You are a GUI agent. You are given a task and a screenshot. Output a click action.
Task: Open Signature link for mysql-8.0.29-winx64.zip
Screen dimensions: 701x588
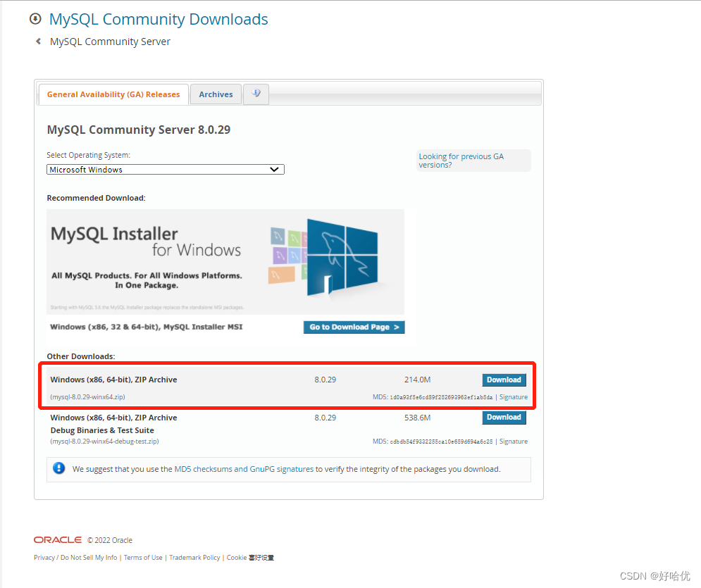click(513, 396)
